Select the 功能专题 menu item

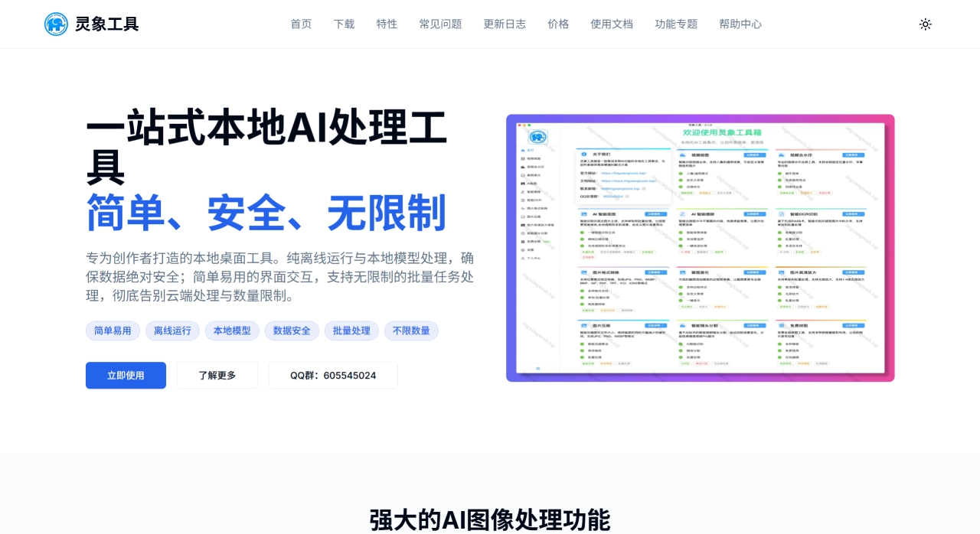[676, 24]
